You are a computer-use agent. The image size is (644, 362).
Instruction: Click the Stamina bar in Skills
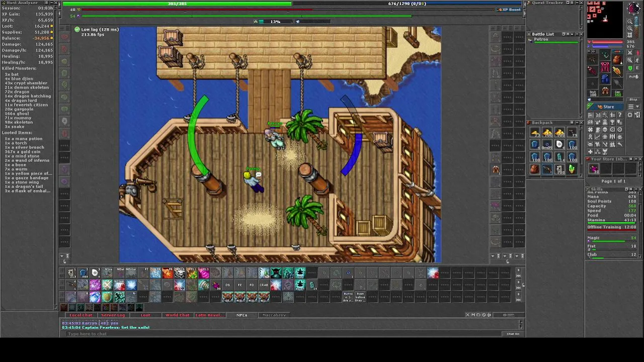[x=611, y=223]
